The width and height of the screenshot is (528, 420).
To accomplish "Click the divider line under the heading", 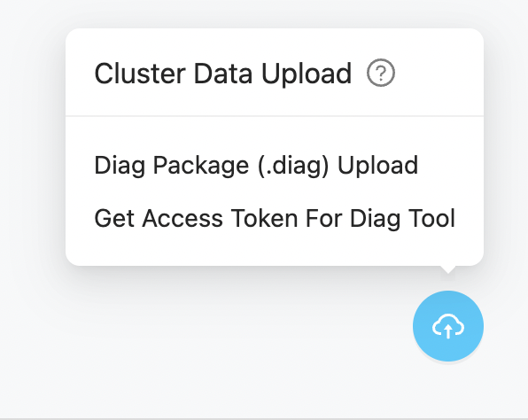I will pyautogui.click(x=275, y=116).
